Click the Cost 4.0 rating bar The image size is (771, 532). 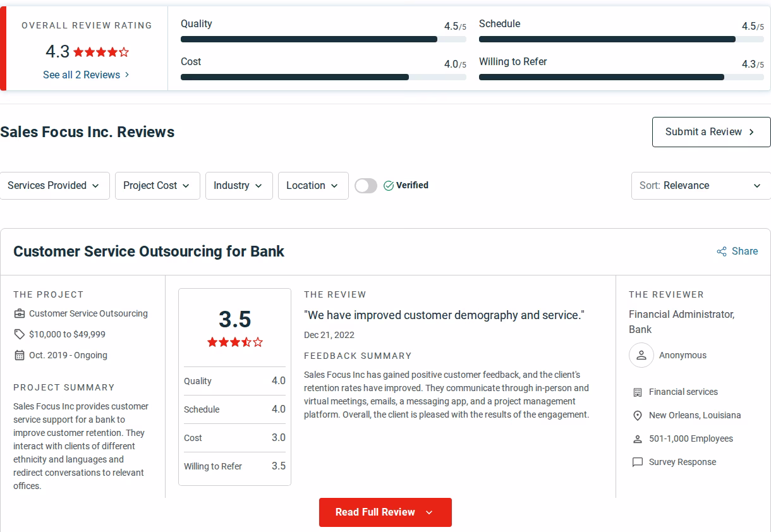[324, 77]
